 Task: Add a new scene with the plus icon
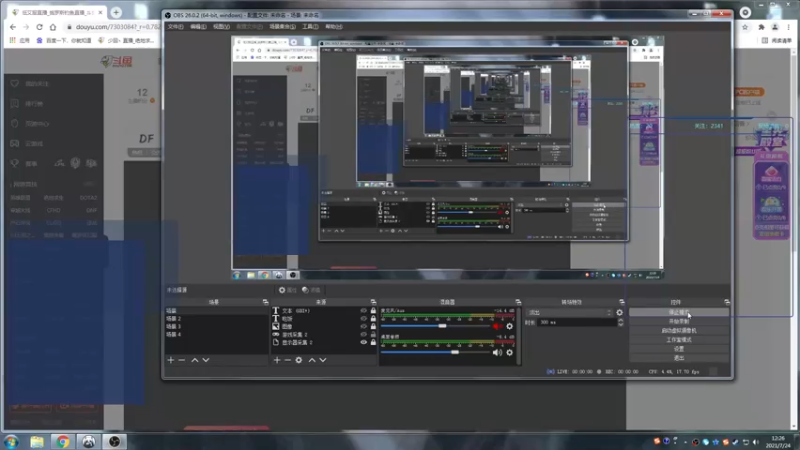pyautogui.click(x=170, y=360)
